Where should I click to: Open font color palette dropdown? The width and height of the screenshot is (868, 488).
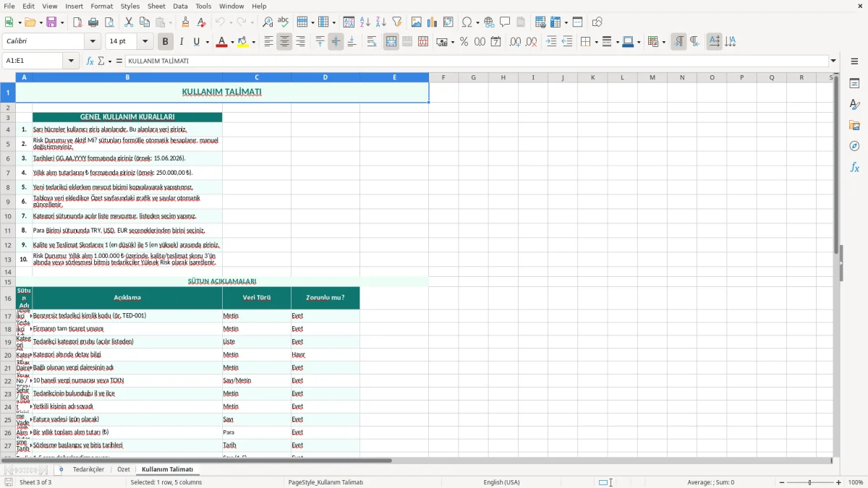pos(231,42)
